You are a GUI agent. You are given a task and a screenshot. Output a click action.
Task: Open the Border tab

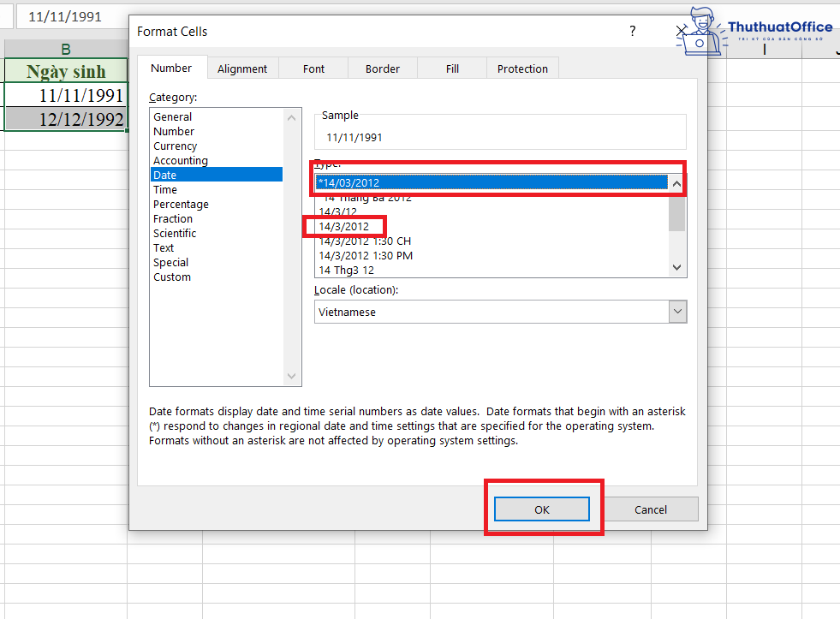(x=382, y=68)
